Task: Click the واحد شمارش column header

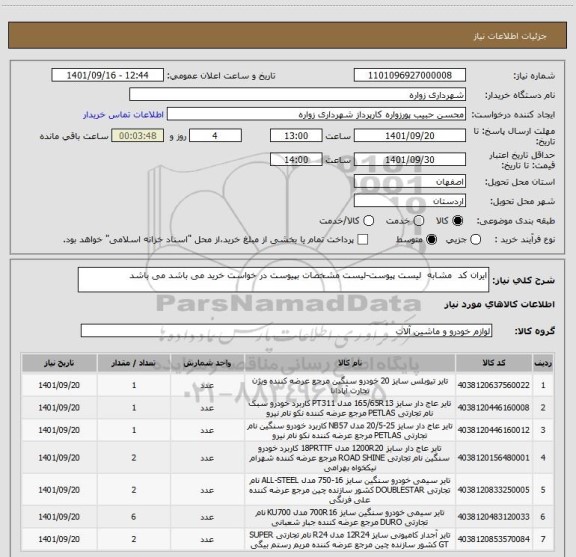Action: coord(207,363)
